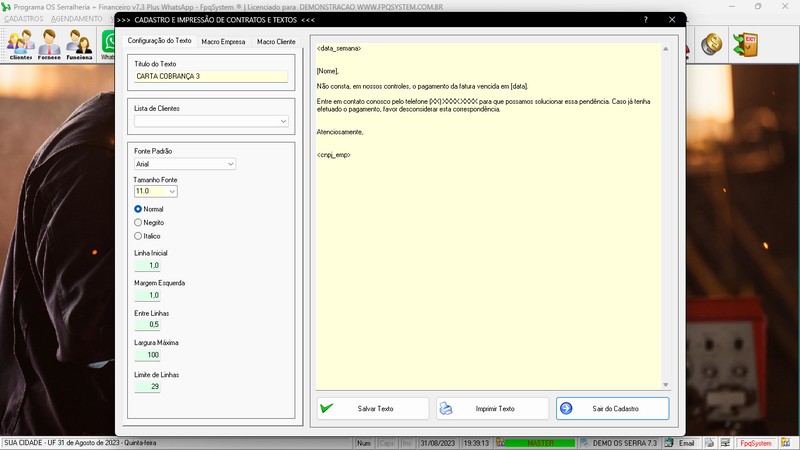This screenshot has height=450, width=800.
Task: Open the Clientes toolbar icon
Action: click(x=20, y=44)
